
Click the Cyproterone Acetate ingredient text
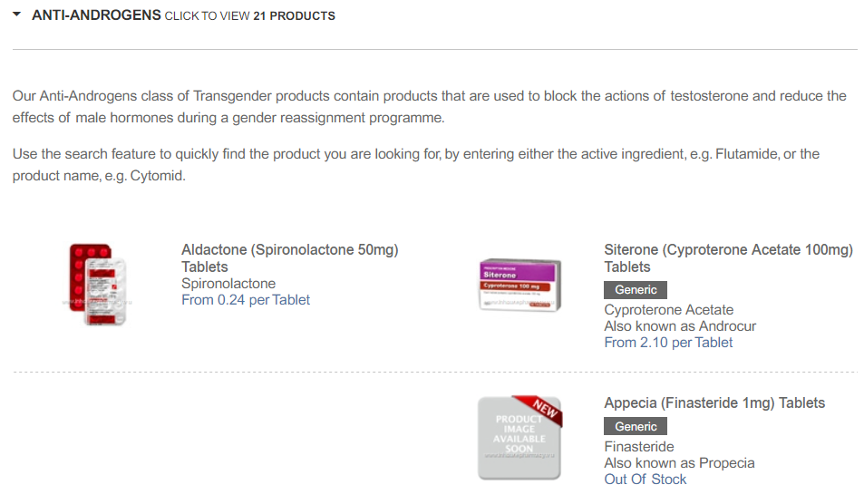(x=668, y=310)
